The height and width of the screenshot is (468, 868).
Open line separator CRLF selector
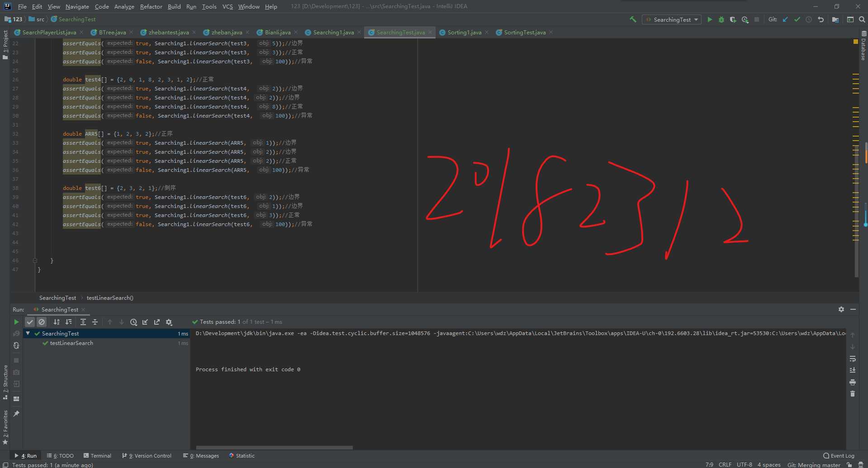click(725, 464)
